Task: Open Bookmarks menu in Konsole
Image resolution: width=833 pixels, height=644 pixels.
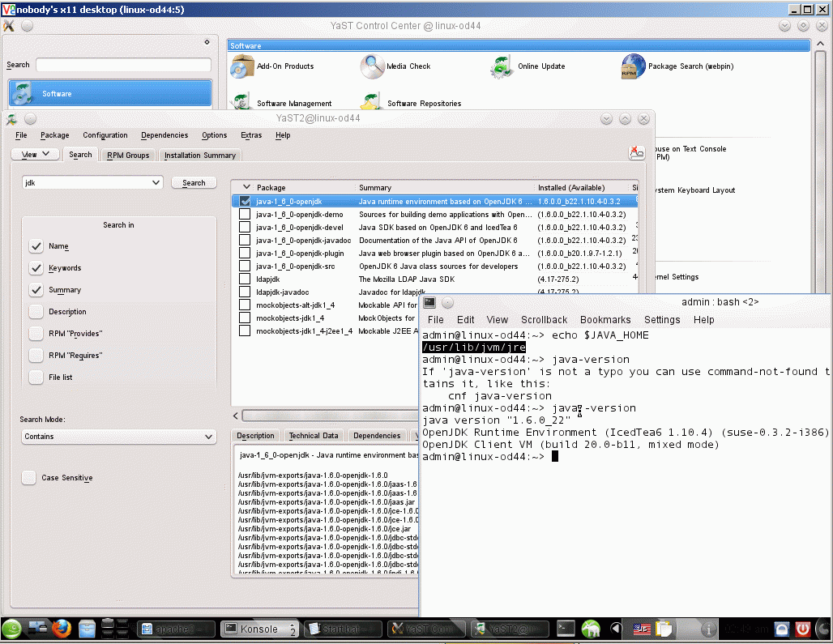Action: coord(605,320)
